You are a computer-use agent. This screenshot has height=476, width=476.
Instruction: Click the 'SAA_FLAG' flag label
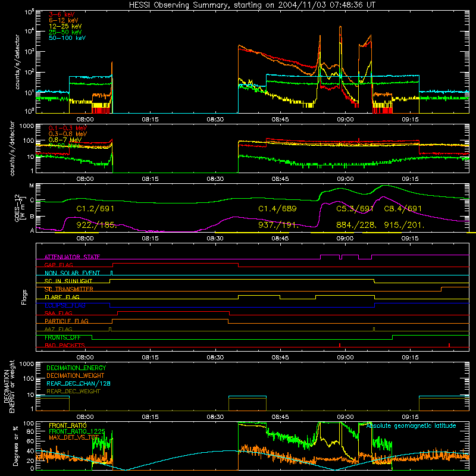tap(58, 313)
